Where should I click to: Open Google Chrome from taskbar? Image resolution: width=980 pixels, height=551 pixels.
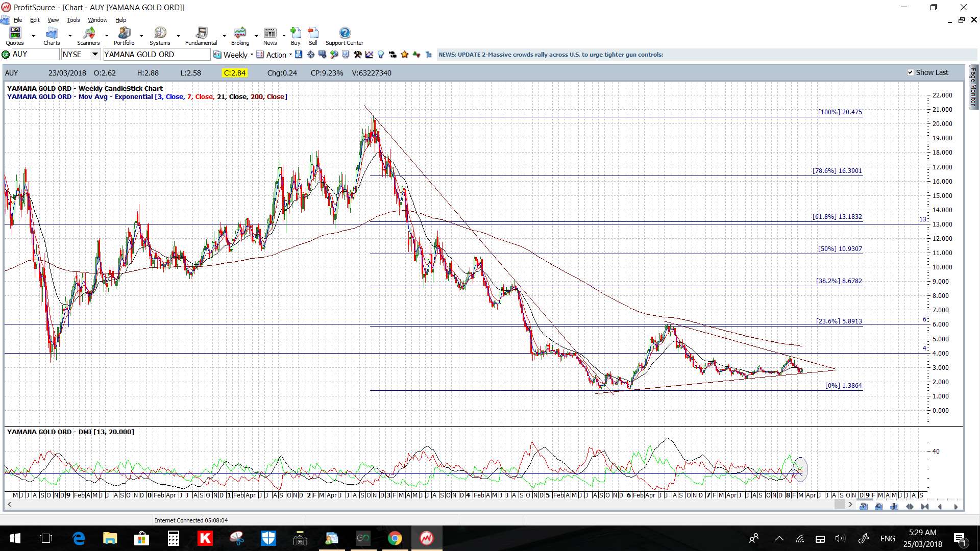click(x=395, y=538)
